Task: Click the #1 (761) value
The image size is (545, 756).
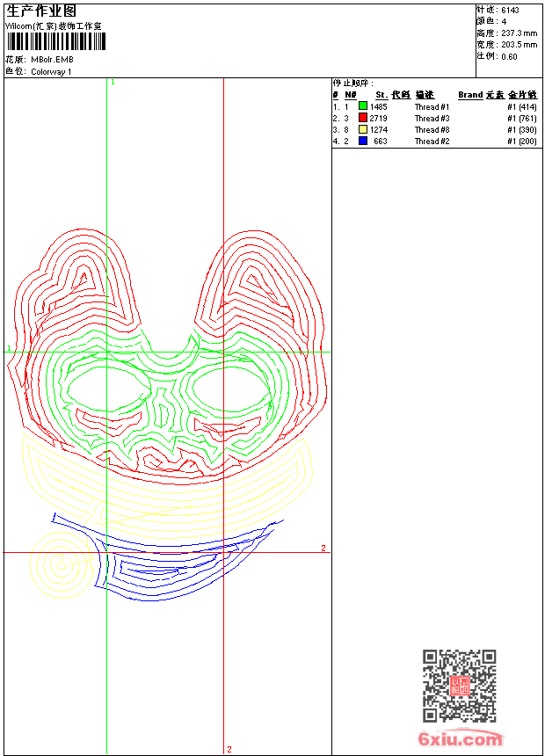Action: coord(522,118)
